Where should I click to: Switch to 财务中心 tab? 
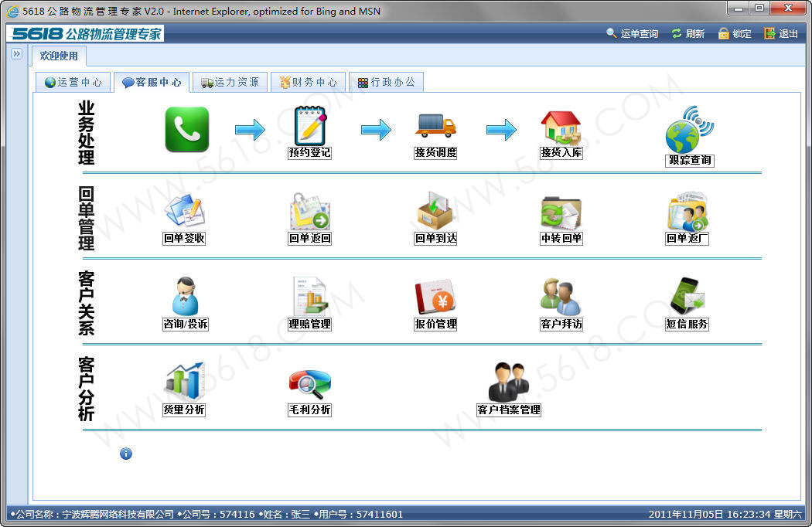(x=308, y=83)
